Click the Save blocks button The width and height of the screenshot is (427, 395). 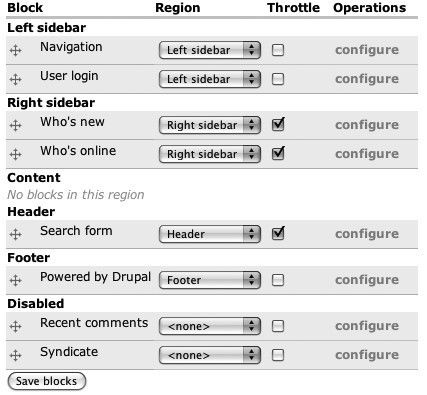point(47,381)
